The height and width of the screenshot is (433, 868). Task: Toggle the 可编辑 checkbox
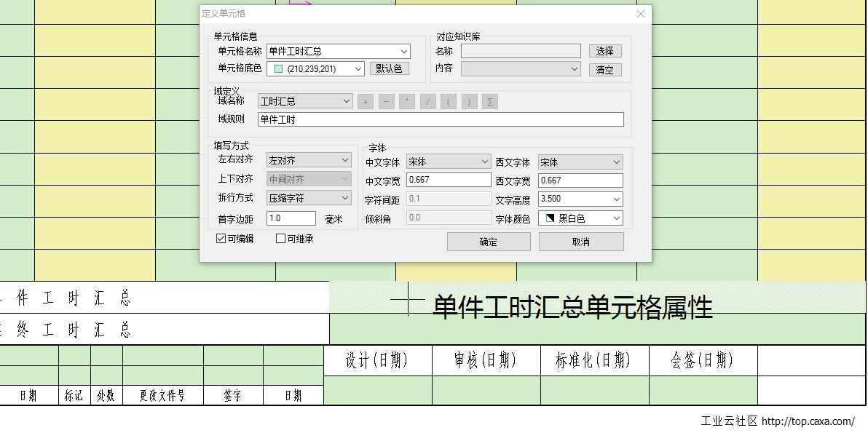pyautogui.click(x=221, y=239)
